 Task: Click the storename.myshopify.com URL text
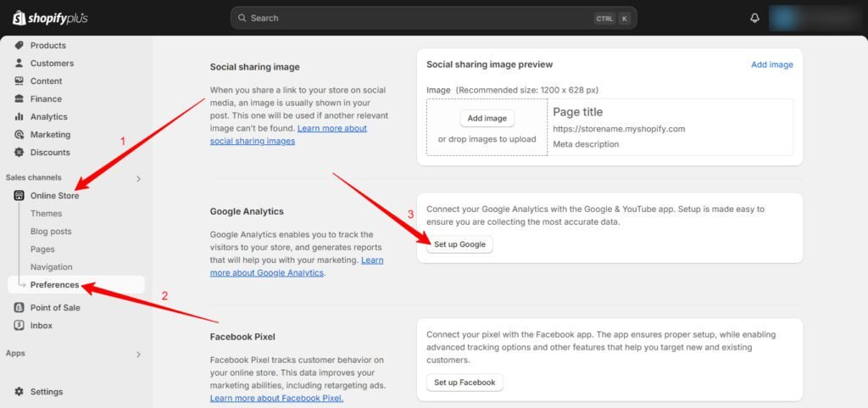[x=619, y=129]
